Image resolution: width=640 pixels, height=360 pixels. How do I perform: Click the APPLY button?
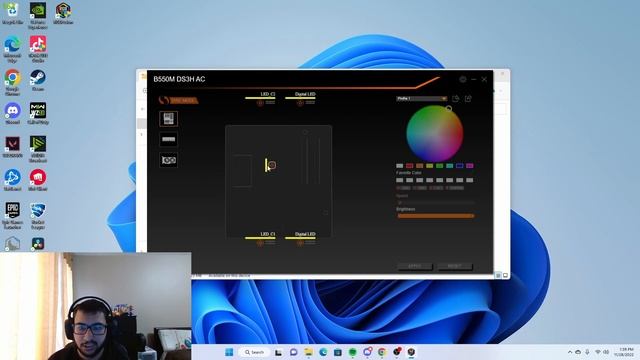tap(415, 266)
